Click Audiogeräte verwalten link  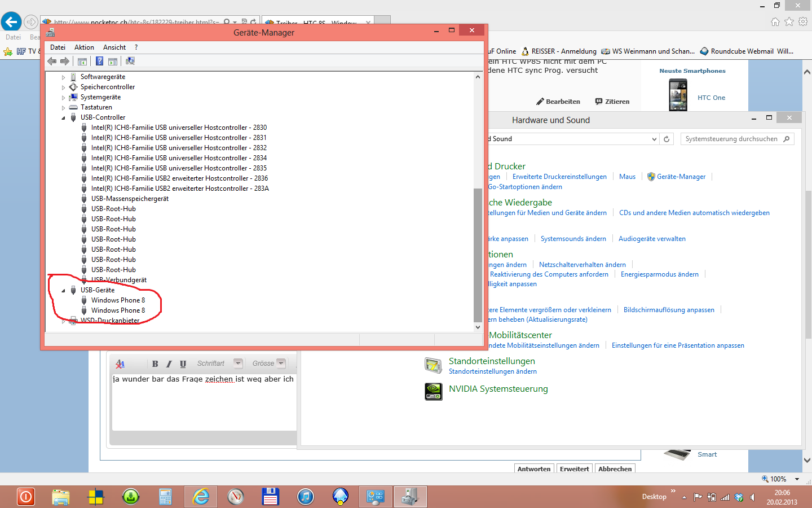(x=652, y=239)
